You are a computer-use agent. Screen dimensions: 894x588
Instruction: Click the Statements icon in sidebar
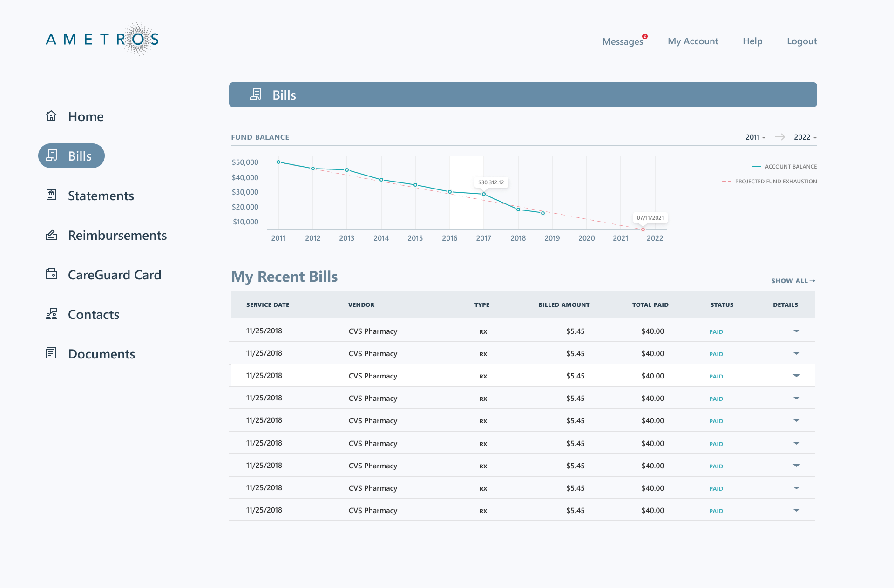coord(51,195)
